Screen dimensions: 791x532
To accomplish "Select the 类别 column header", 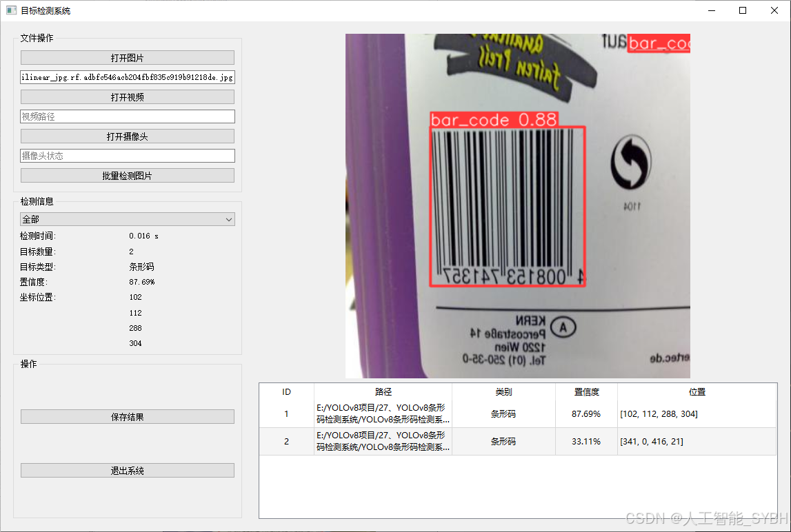I will [x=503, y=392].
